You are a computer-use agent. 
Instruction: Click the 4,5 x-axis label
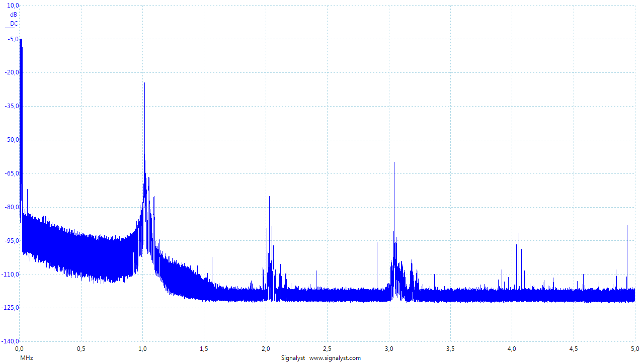574,348
